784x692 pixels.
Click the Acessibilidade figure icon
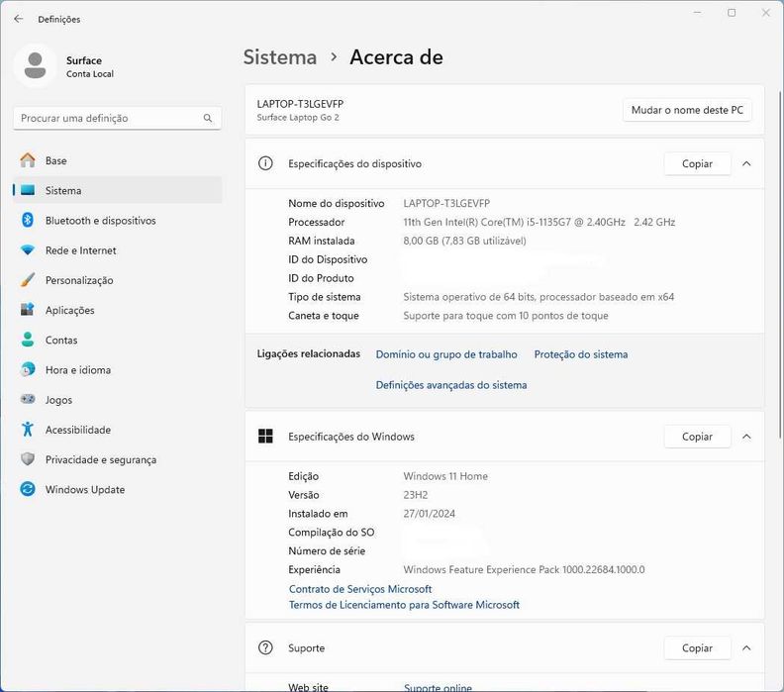tap(28, 429)
